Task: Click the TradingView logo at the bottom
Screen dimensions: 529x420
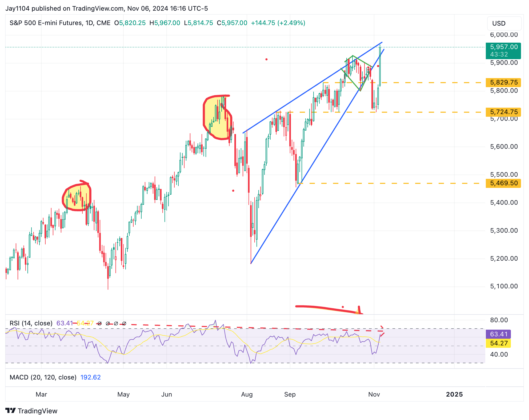Action: coord(31,411)
